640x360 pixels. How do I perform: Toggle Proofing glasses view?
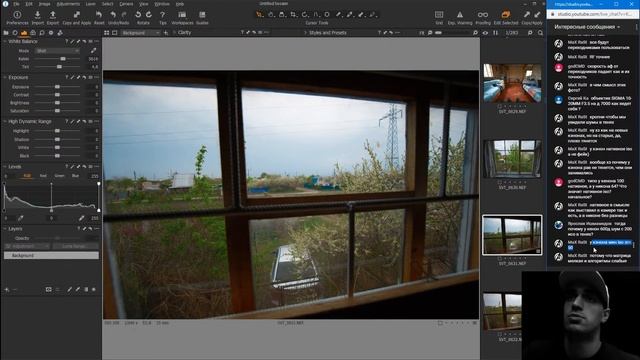483,15
